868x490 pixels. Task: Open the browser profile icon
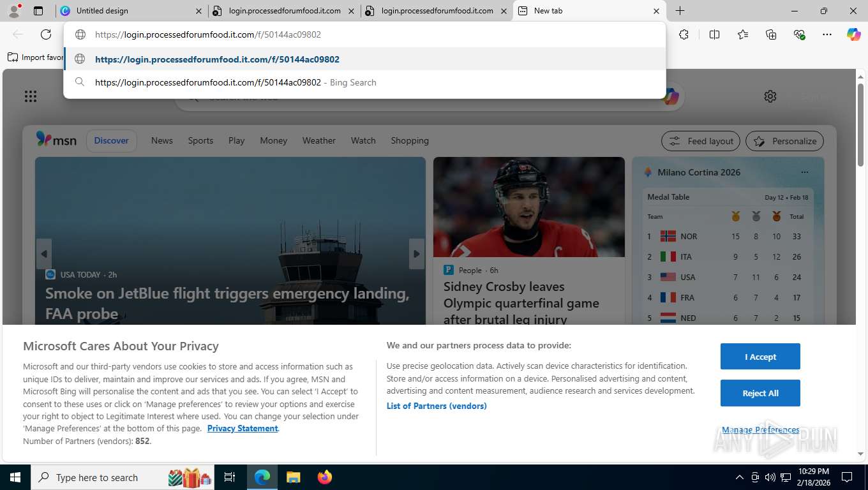[14, 10]
